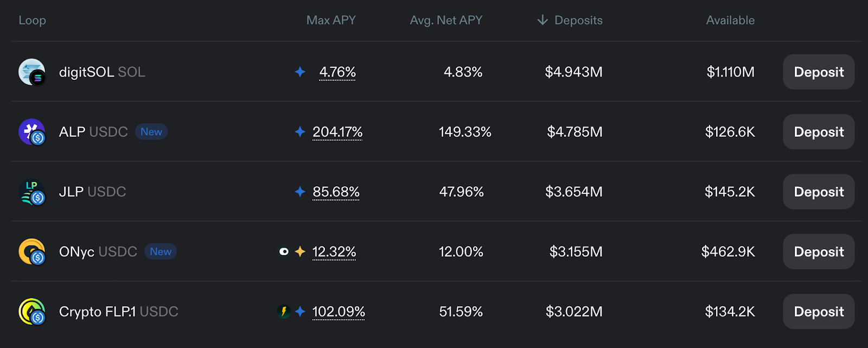The width and height of the screenshot is (868, 348).
Task: Click the New badge on ALP USDC
Action: click(x=151, y=132)
